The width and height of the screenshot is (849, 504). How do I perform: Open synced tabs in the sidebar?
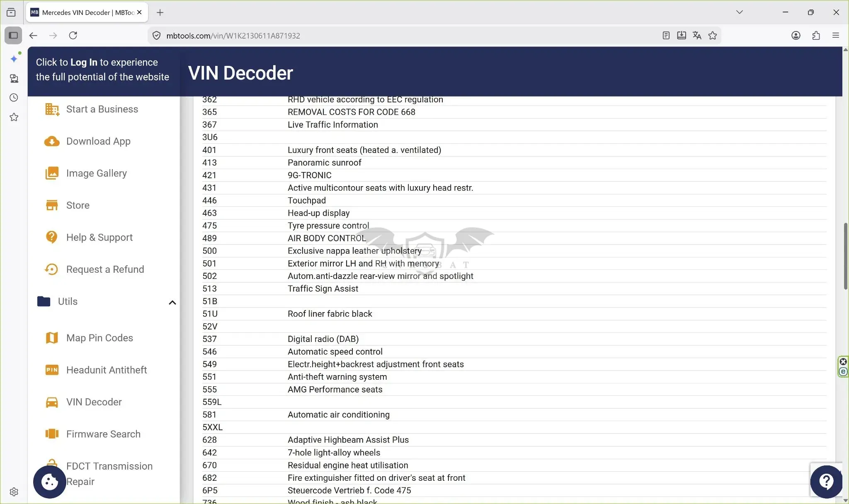[x=14, y=78]
